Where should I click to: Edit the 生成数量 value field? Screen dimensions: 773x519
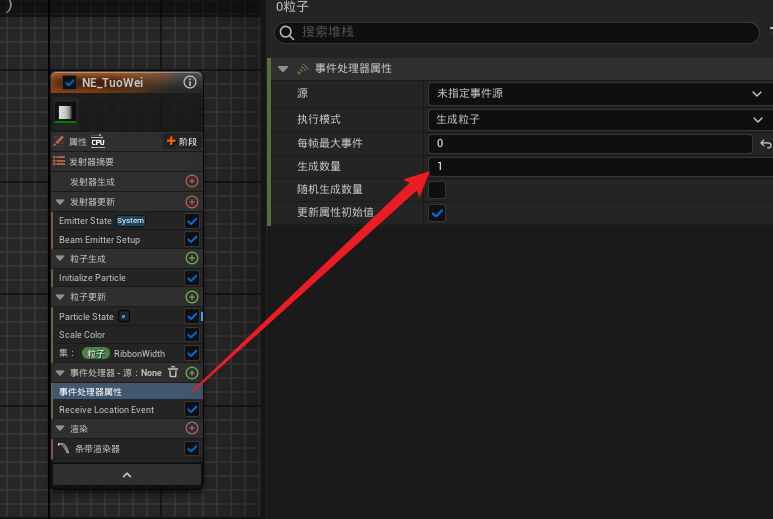point(600,167)
